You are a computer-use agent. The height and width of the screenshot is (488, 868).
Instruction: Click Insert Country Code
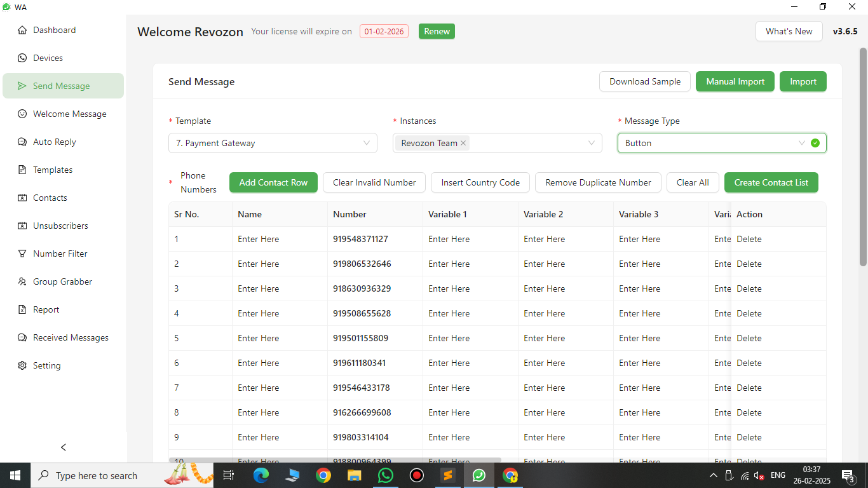click(x=480, y=182)
